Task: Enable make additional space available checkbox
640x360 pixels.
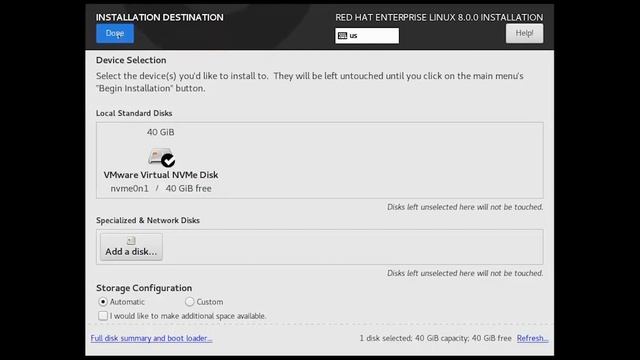Action: [103, 316]
